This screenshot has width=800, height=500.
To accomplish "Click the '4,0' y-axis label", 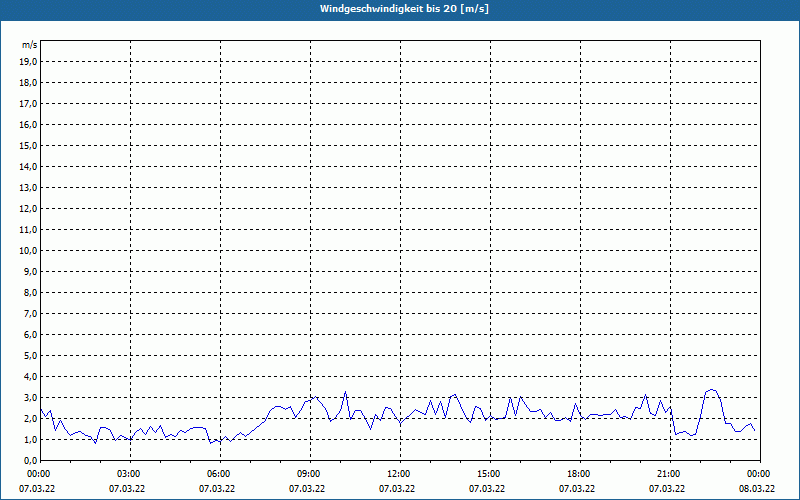I will point(30,377).
